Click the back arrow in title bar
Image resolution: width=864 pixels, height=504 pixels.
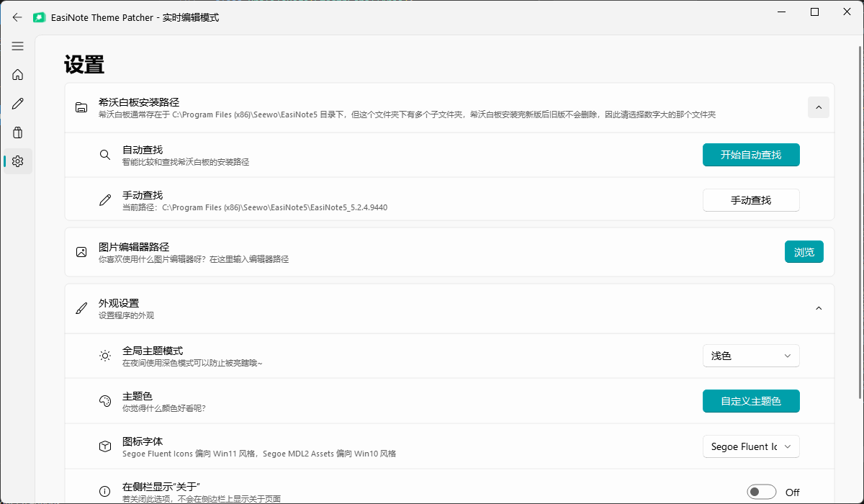(17, 17)
